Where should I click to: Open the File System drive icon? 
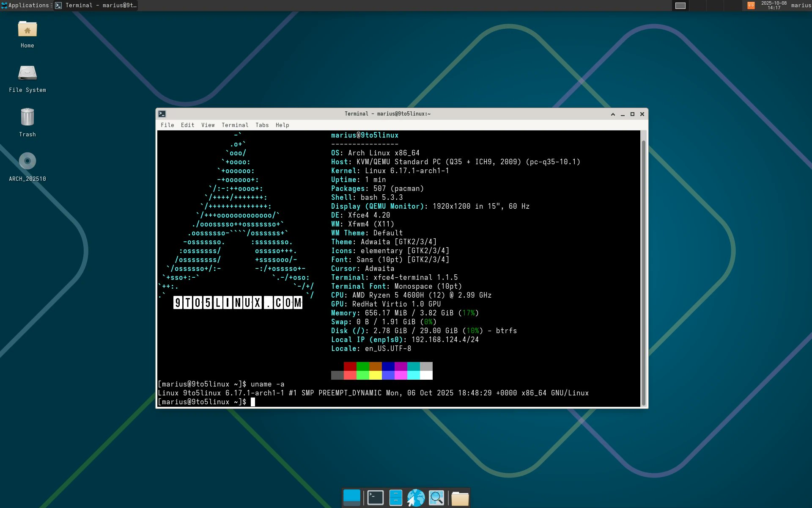coord(27,73)
